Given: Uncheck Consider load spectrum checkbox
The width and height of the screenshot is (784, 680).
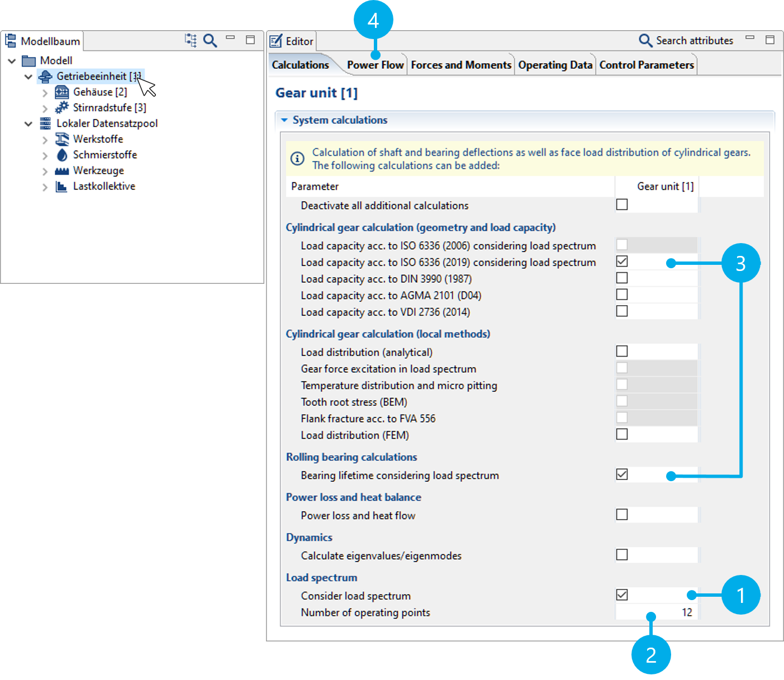Looking at the screenshot, I should pos(622,595).
